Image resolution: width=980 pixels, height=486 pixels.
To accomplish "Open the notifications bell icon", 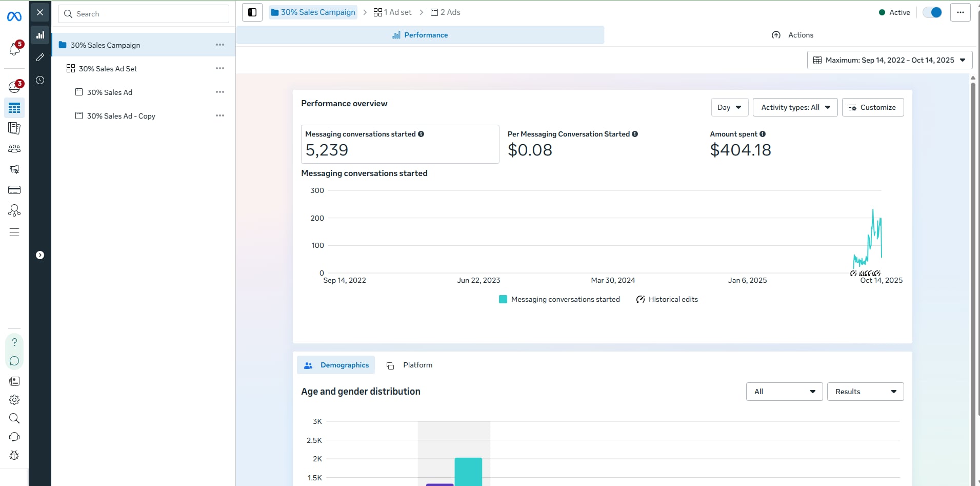I will pyautogui.click(x=14, y=49).
